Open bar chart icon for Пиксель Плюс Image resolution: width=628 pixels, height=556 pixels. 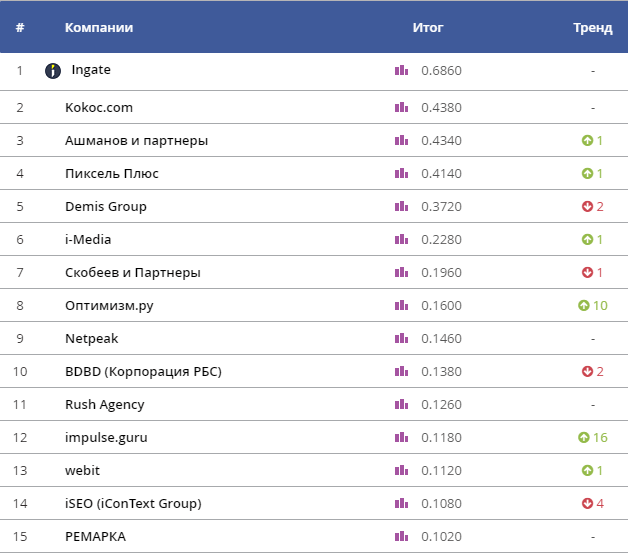[x=401, y=173]
